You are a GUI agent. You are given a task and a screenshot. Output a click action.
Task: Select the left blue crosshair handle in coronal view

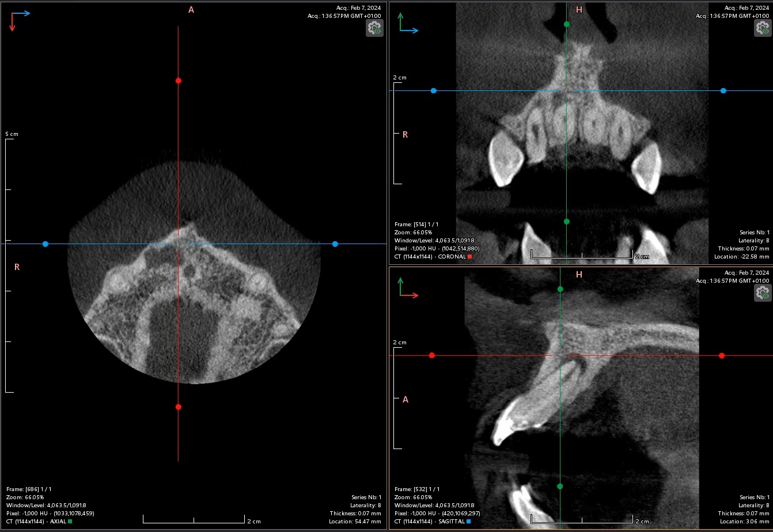434,91
